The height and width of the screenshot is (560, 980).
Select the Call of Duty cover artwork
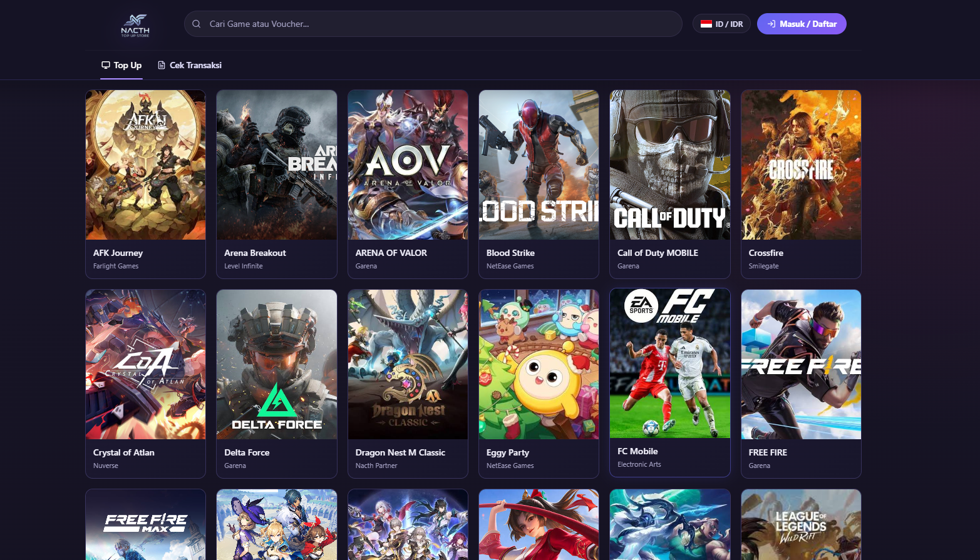670,165
